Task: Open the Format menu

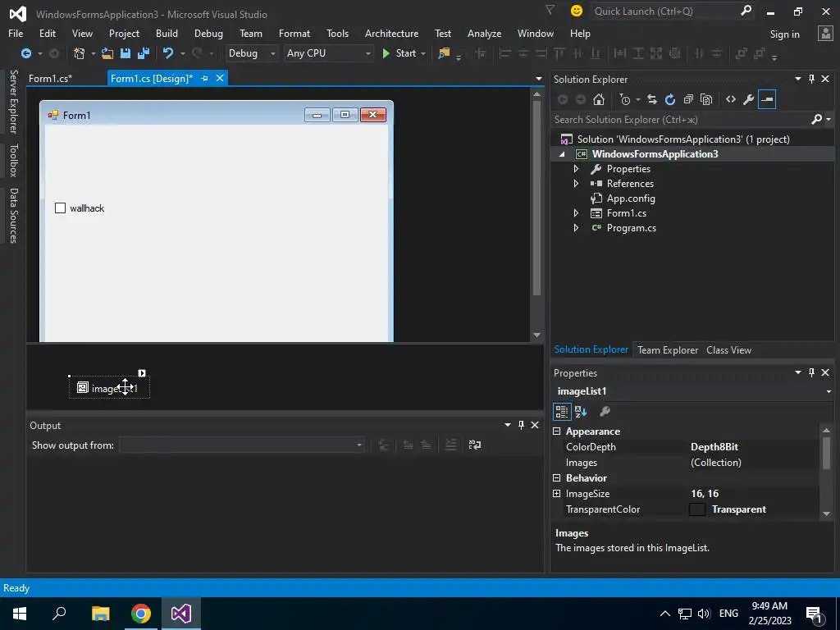Action: tap(294, 33)
